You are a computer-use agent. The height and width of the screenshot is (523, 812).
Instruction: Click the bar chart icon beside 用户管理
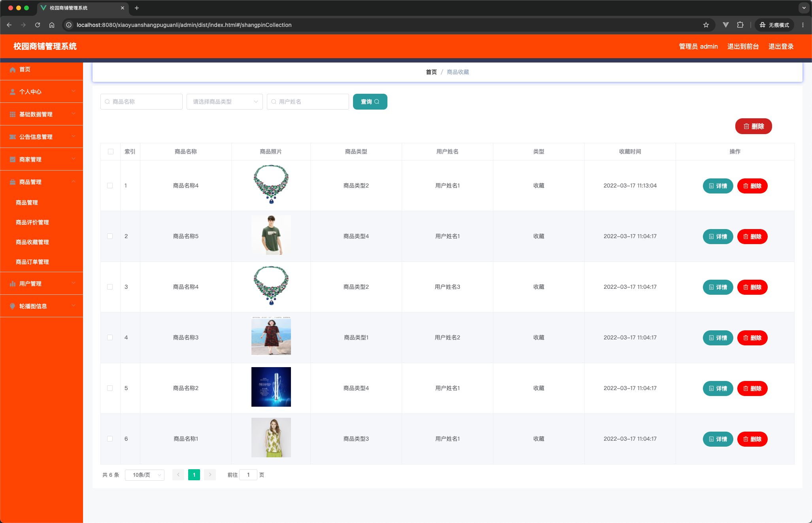pyautogui.click(x=13, y=284)
